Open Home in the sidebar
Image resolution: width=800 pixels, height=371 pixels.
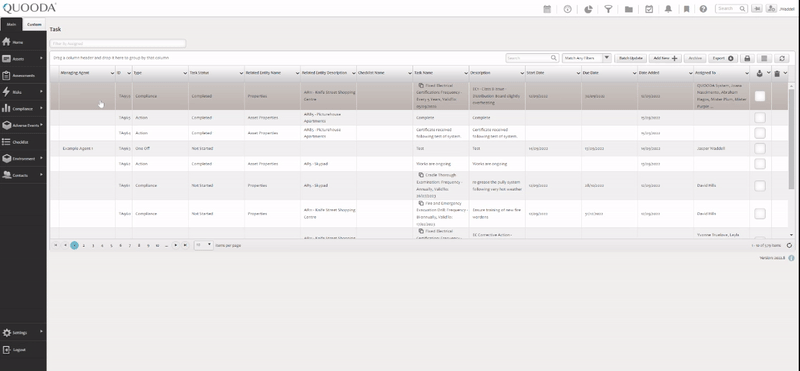[x=23, y=42]
